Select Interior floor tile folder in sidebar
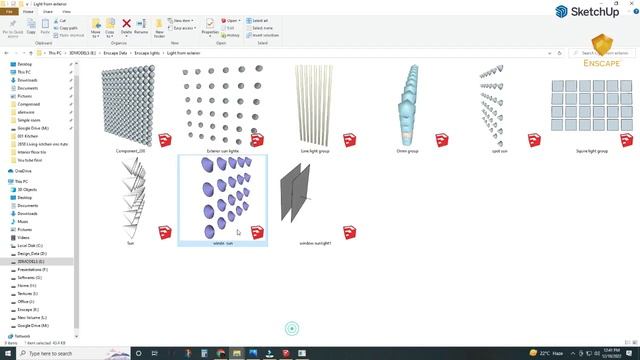The height and width of the screenshot is (360, 640). point(31,152)
